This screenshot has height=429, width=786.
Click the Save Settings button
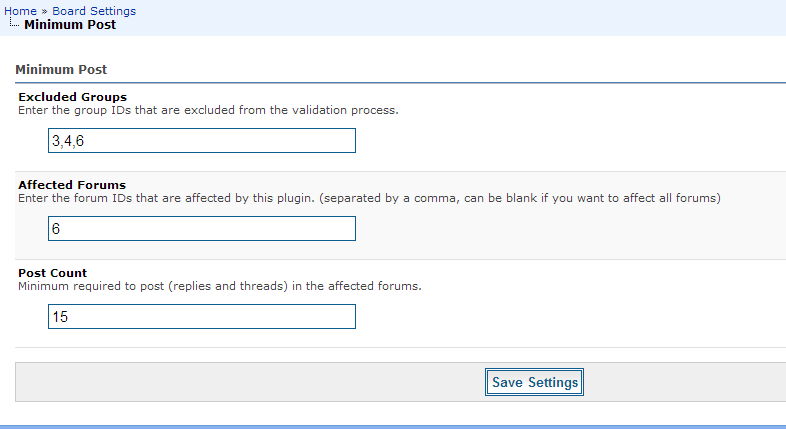[535, 382]
